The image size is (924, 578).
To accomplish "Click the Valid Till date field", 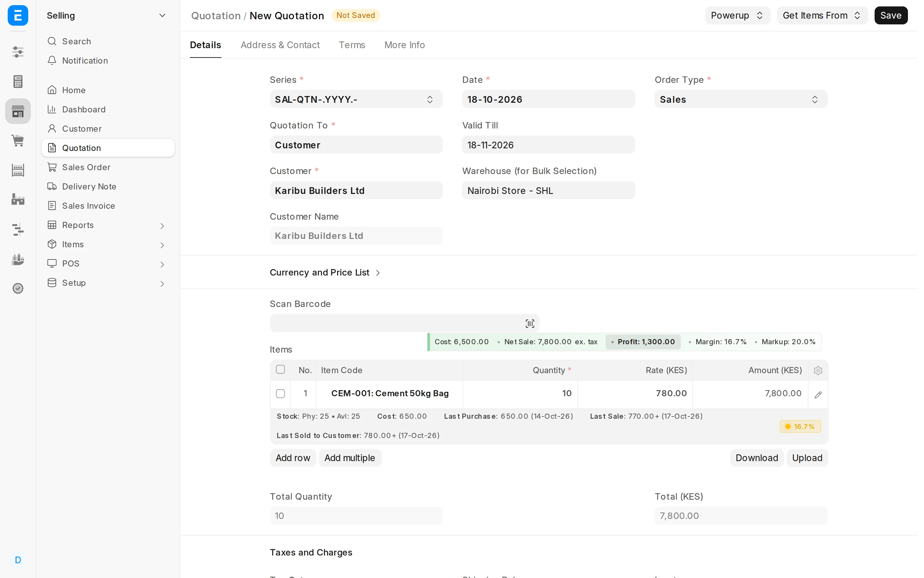I will [x=548, y=145].
